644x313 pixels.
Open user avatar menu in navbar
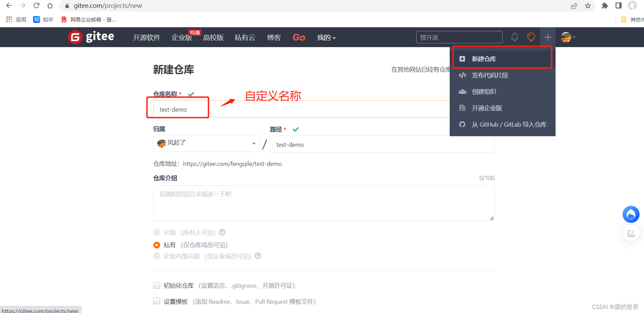[x=568, y=37]
